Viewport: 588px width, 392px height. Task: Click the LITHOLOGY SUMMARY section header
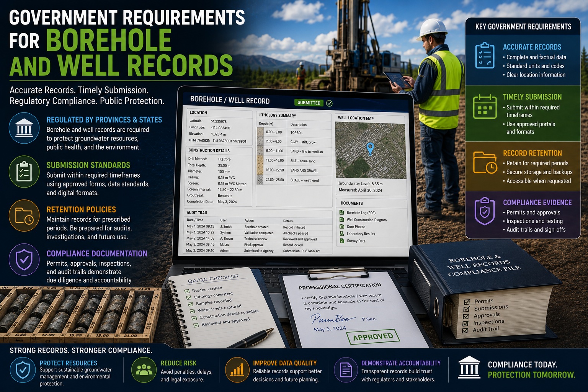(277, 115)
